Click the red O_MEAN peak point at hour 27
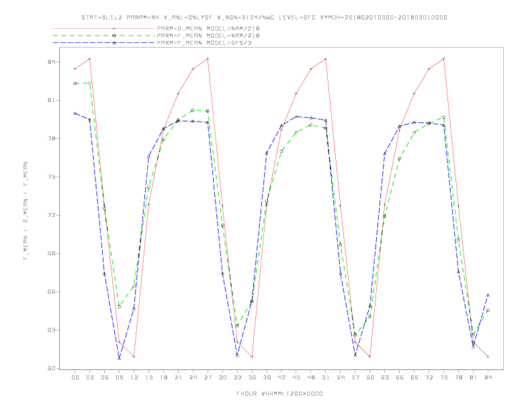Image resolution: width=532 pixels, height=411 pixels. pos(208,59)
